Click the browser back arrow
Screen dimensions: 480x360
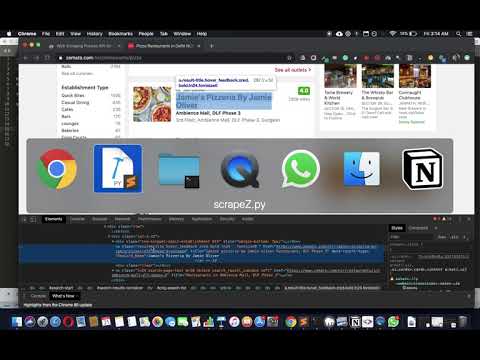[26, 58]
